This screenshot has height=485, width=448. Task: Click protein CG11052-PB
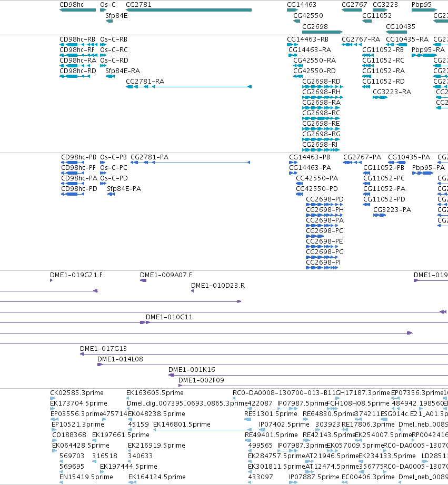tap(366, 173)
